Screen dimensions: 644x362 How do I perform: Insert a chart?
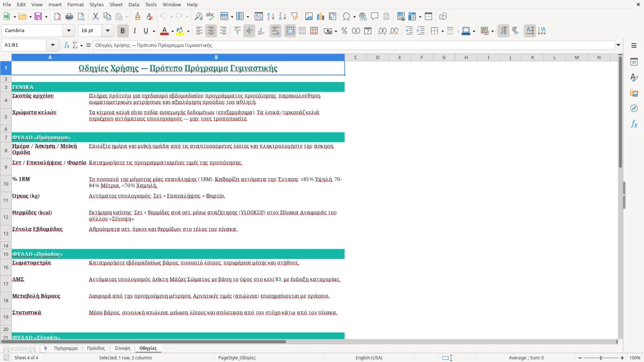[320, 17]
